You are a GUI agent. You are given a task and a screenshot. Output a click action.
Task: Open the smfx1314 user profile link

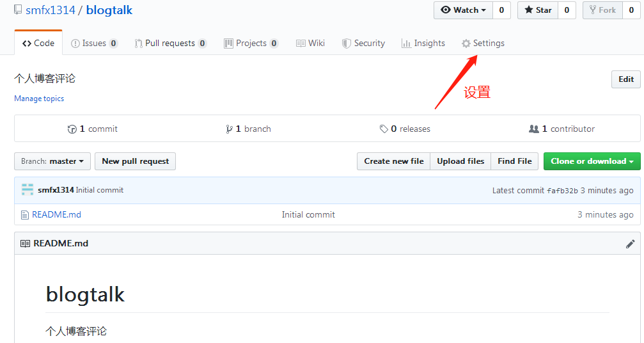coord(50,10)
